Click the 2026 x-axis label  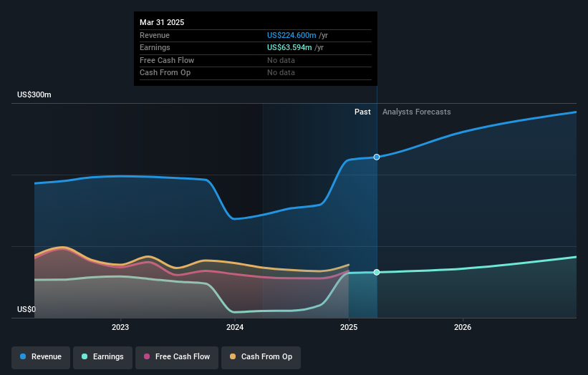463,327
